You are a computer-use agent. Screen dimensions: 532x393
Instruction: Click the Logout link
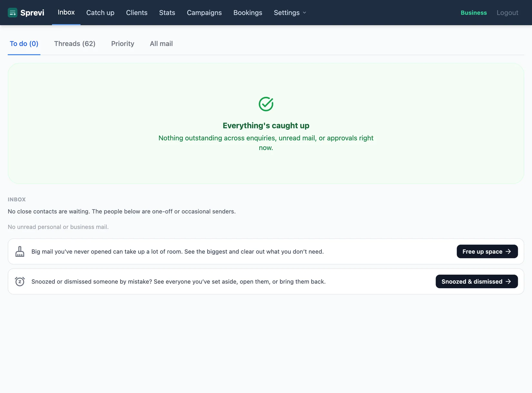tap(507, 13)
